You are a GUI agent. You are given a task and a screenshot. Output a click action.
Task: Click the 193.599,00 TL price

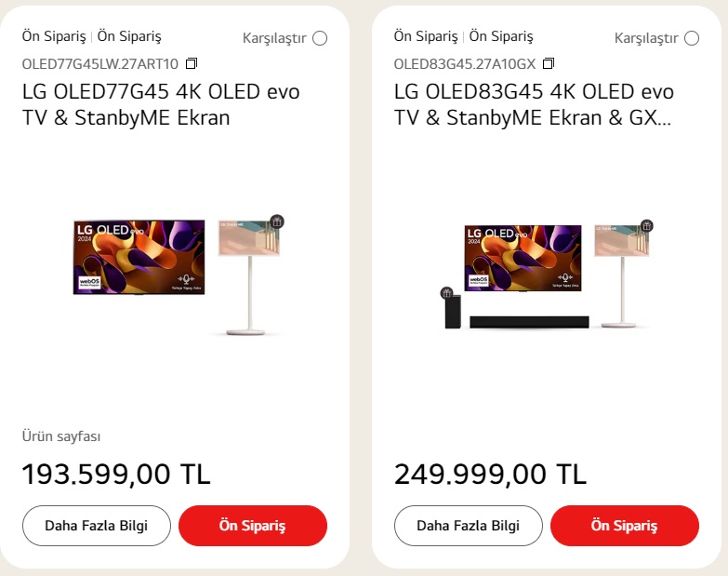[116, 475]
